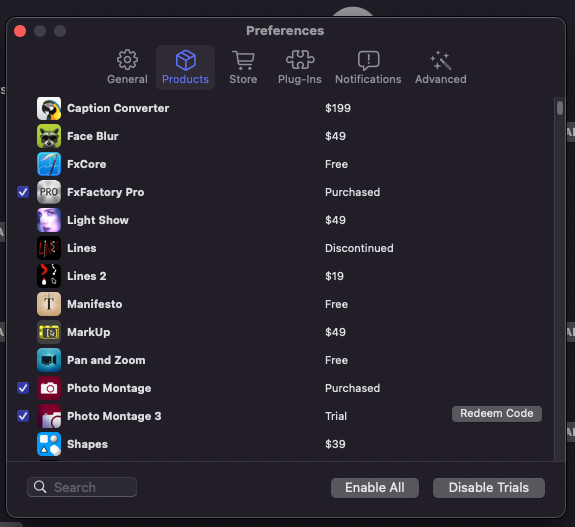The width and height of the screenshot is (575, 527).
Task: Click the product list scrollbar thumb
Action: (560, 108)
